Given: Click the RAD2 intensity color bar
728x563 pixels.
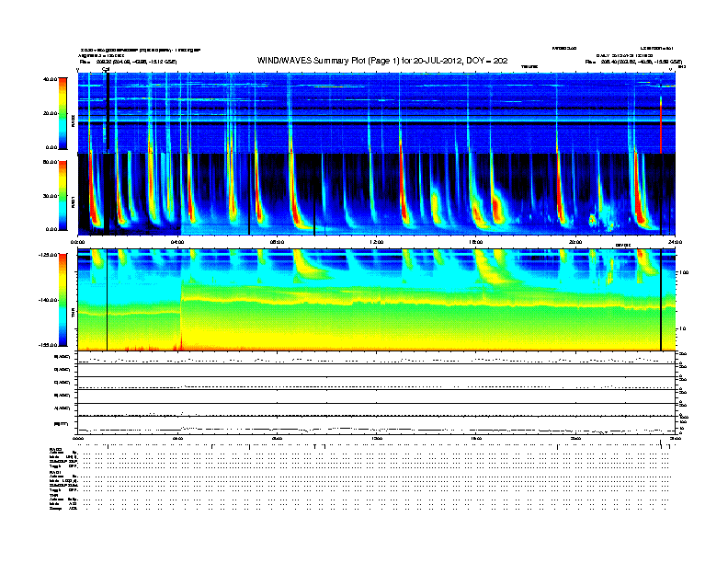Looking at the screenshot, I should coord(63,113).
